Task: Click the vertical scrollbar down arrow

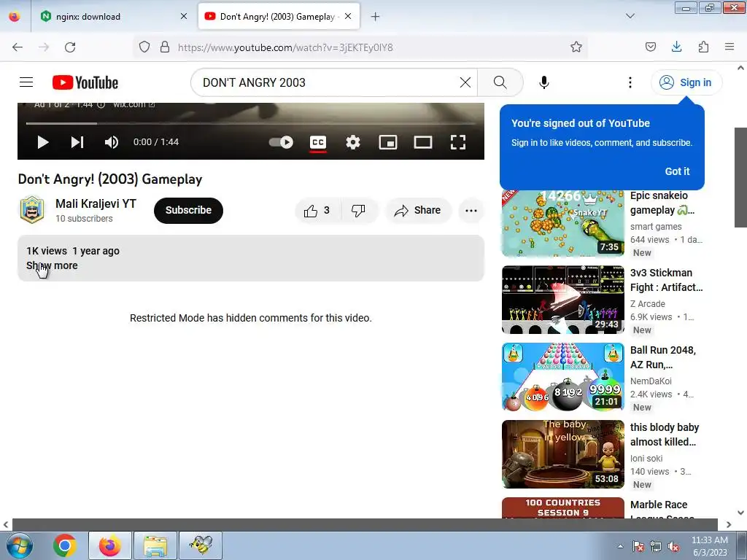Action: (x=741, y=513)
